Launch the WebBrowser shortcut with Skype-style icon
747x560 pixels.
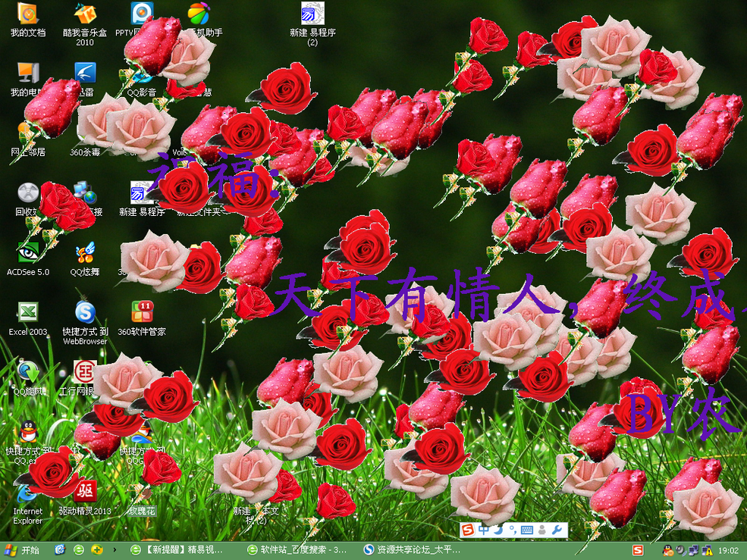85,312
